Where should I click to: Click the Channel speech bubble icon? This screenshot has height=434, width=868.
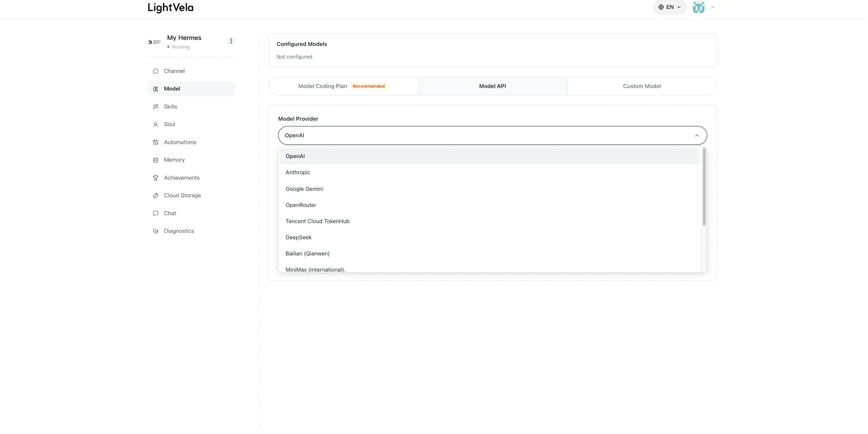155,71
